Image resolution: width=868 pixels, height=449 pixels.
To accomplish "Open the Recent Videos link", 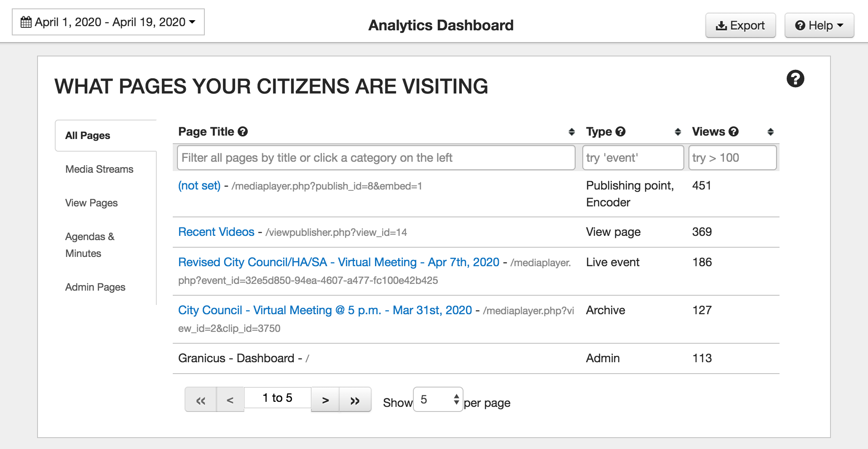I will [216, 232].
